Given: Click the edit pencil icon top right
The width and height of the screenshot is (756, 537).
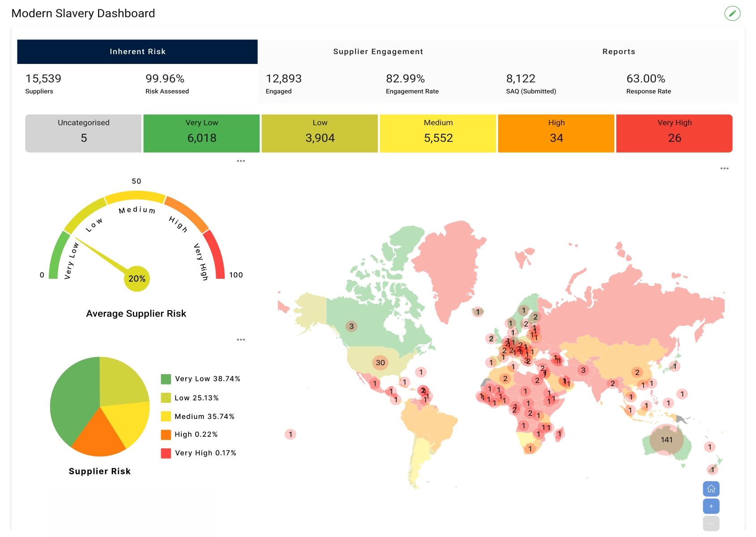Looking at the screenshot, I should click(x=732, y=13).
